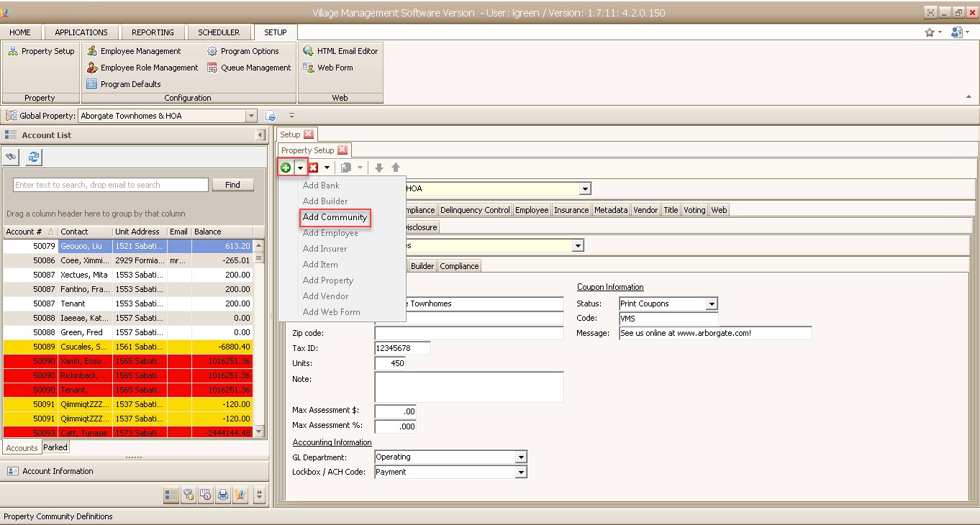Launch the HTML Email Editor
This screenshot has width=980, height=525.
point(340,51)
